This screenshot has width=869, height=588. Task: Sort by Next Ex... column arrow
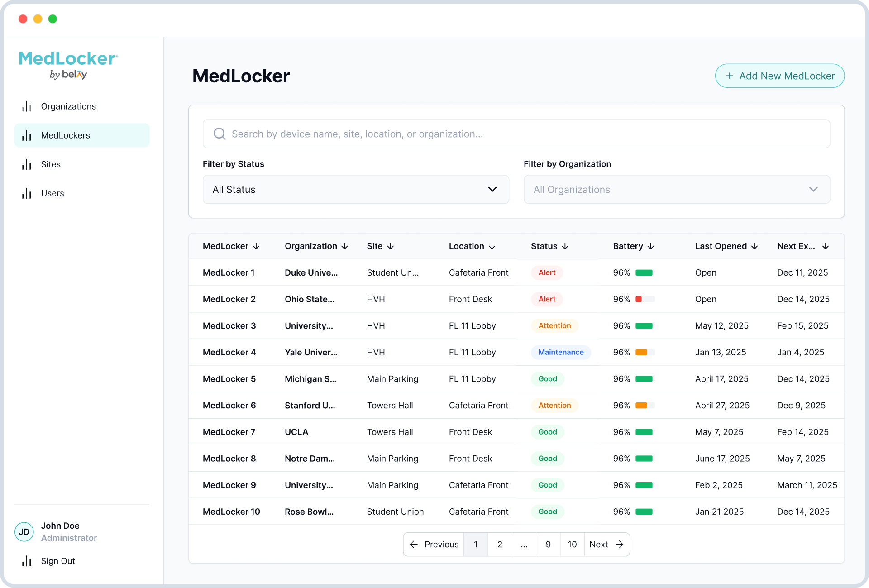(826, 246)
